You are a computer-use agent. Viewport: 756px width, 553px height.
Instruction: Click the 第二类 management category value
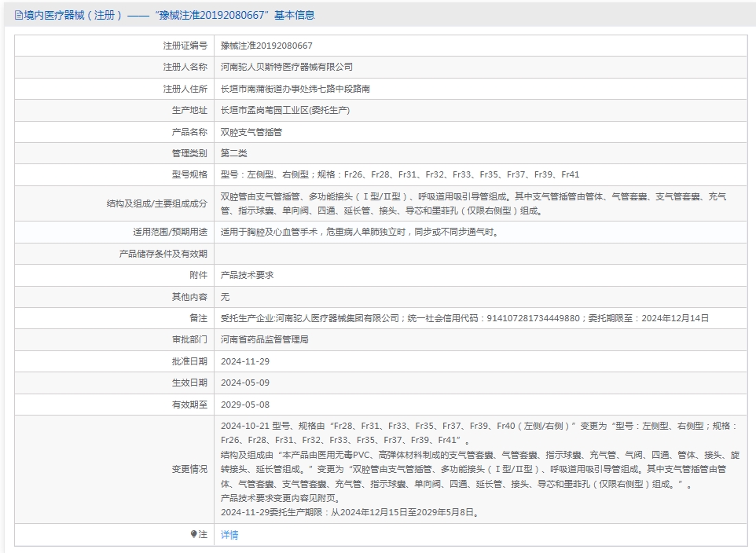click(234, 153)
